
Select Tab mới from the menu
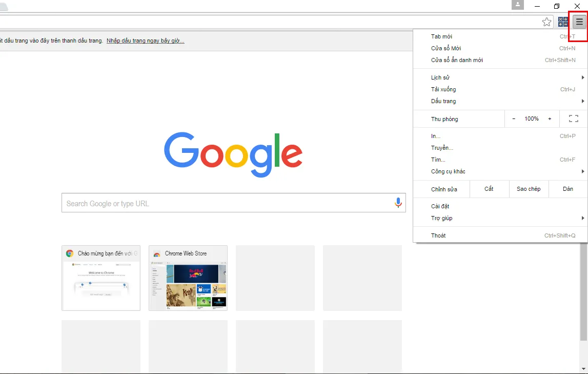[x=441, y=36]
